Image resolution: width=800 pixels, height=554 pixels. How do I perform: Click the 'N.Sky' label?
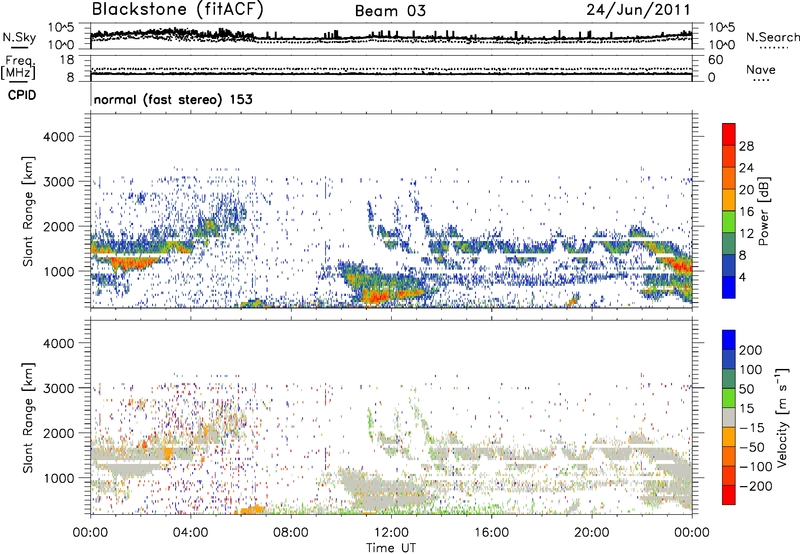19,37
